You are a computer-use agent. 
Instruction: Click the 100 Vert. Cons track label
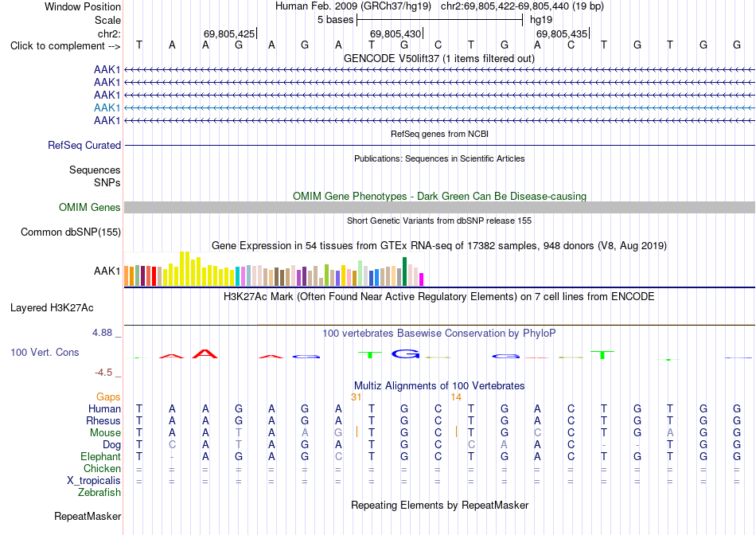45,352
